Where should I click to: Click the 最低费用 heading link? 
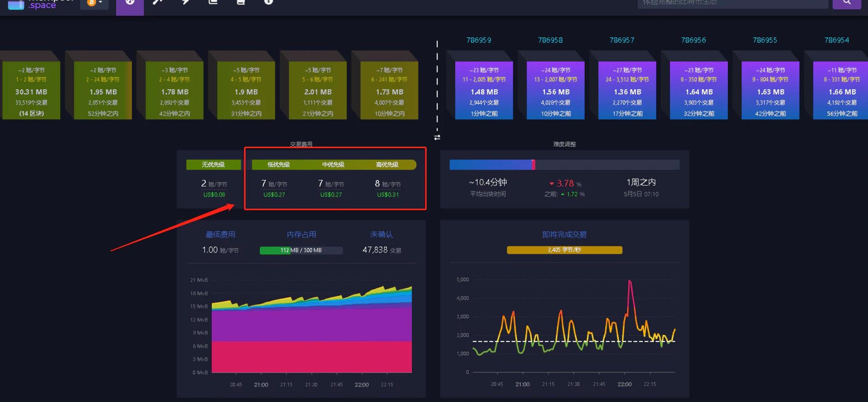(x=220, y=234)
